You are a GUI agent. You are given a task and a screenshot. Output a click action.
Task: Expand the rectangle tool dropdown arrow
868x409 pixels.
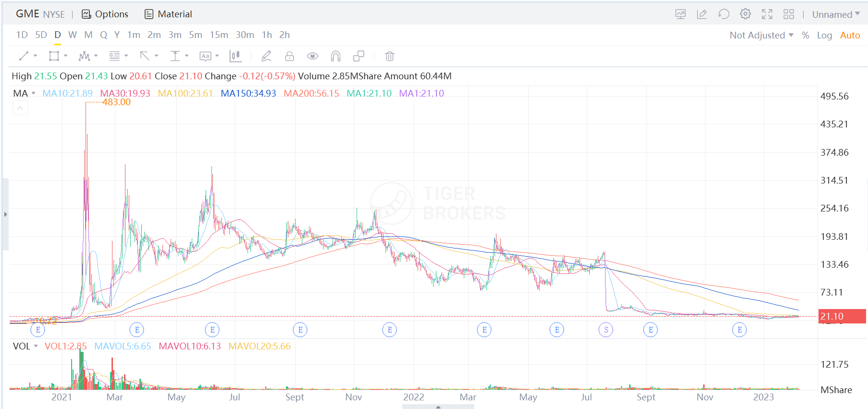pyautogui.click(x=65, y=56)
